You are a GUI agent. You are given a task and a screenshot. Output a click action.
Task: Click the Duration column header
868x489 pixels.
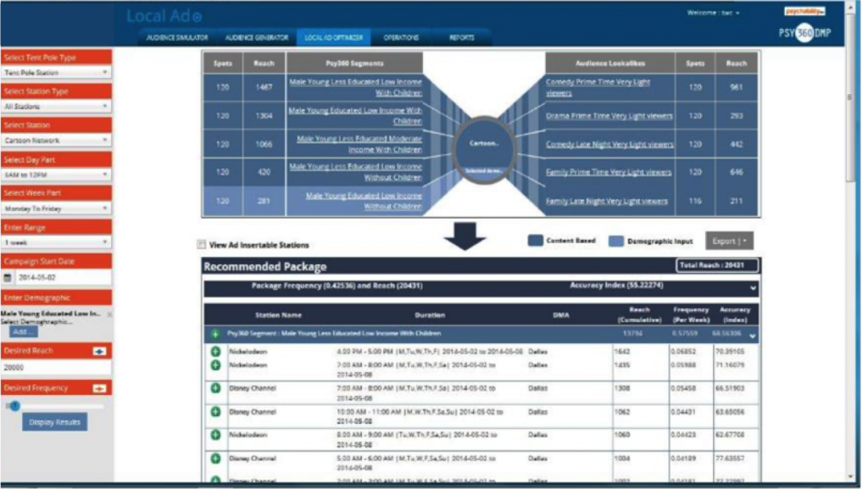pos(430,315)
